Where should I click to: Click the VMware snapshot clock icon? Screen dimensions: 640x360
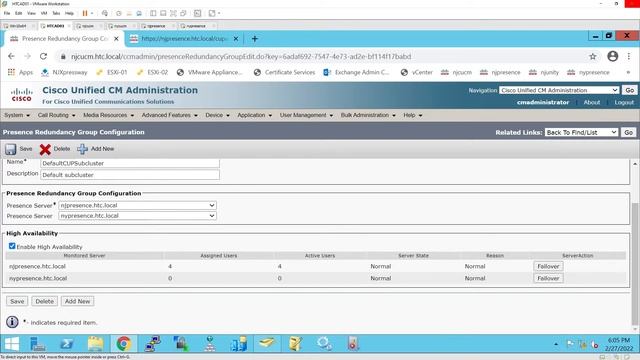point(119,13)
